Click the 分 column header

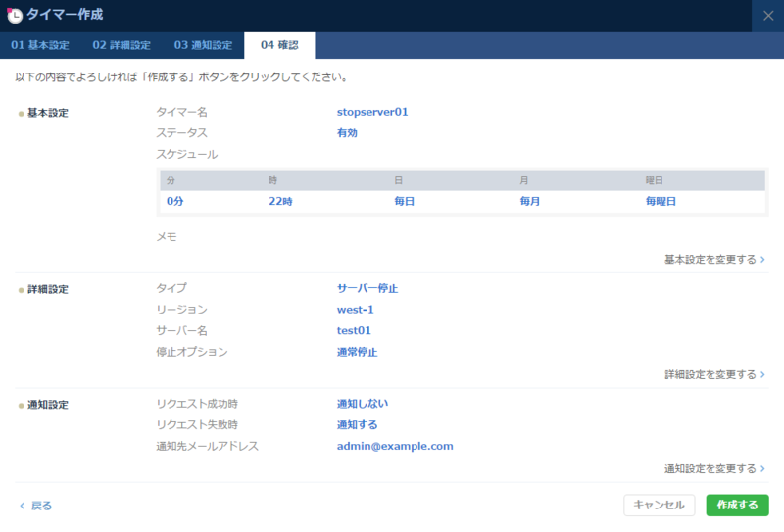click(171, 180)
